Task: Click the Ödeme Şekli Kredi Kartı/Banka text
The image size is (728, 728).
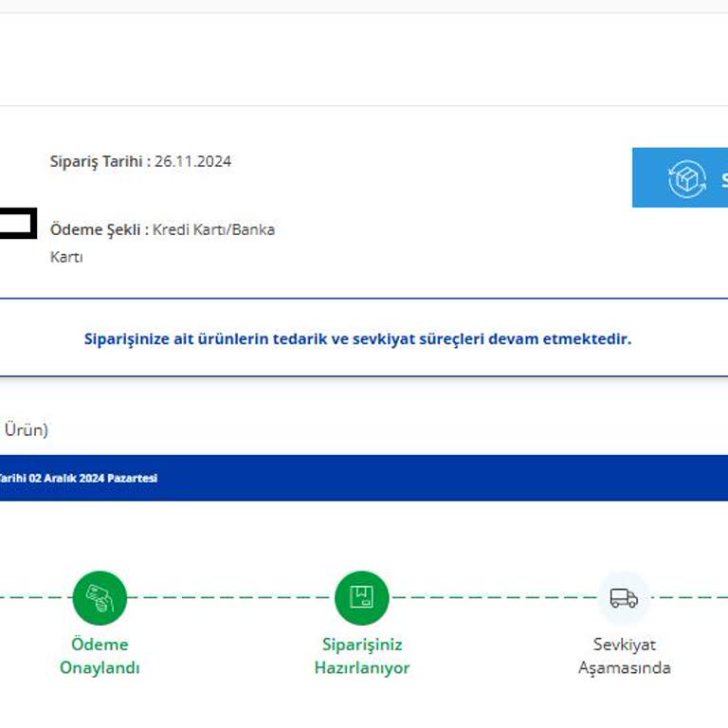Action: pyautogui.click(x=162, y=229)
